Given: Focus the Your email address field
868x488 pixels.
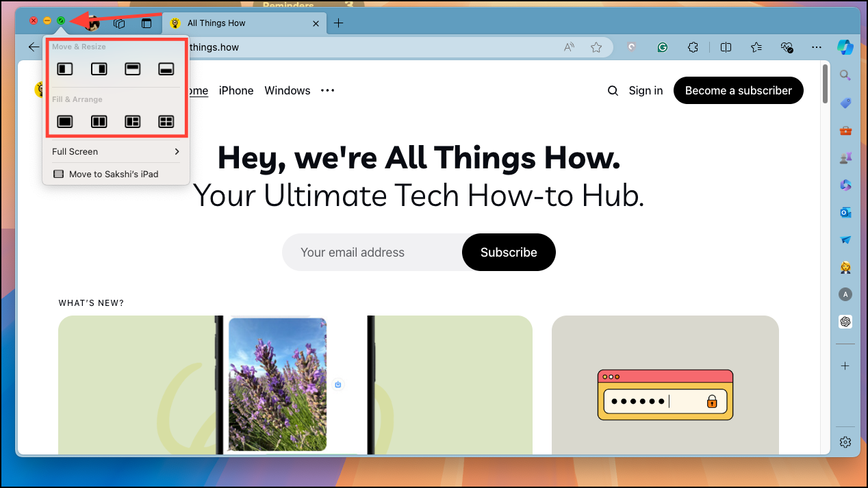Looking at the screenshot, I should click(x=372, y=253).
